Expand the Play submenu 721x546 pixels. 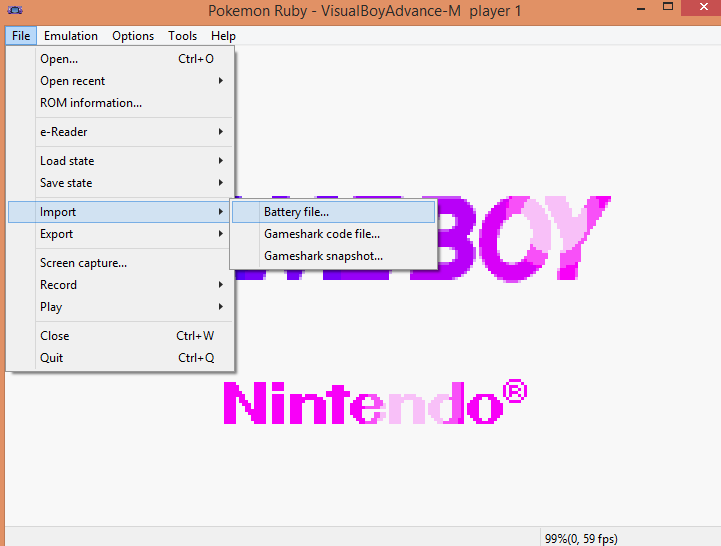120,307
